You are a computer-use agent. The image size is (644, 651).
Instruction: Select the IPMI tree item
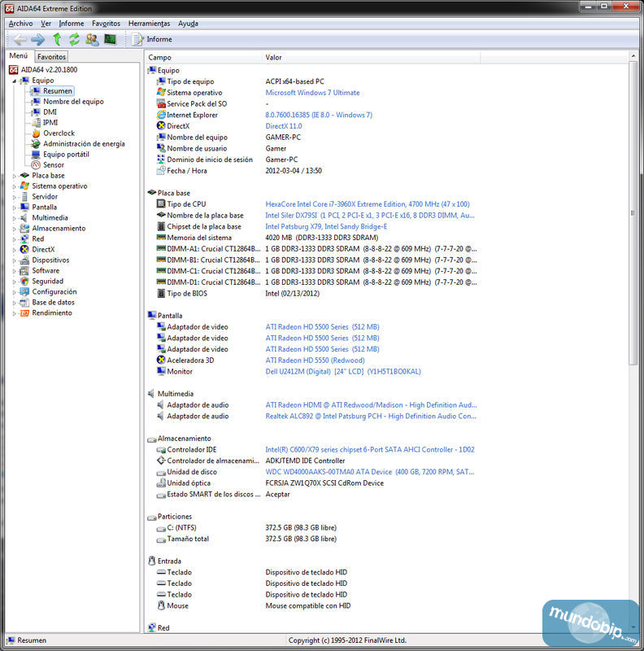(x=50, y=123)
